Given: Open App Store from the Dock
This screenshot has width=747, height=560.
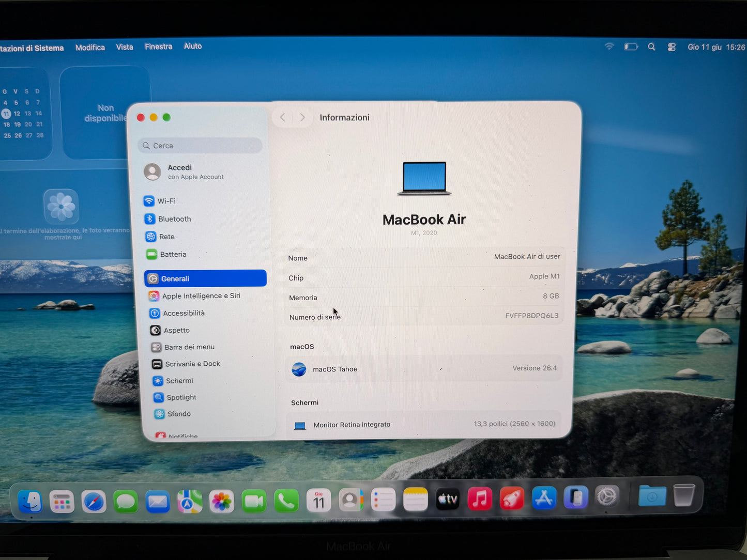Looking at the screenshot, I should coord(544,499).
